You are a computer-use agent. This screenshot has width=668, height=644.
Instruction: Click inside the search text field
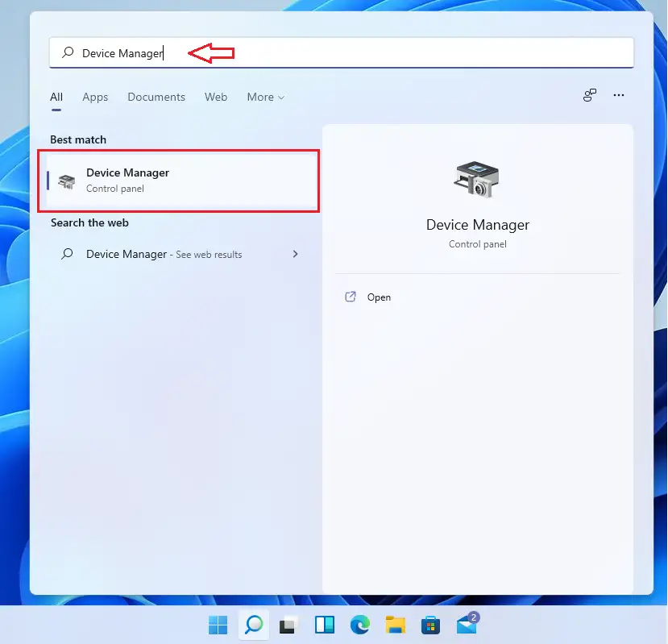[342, 52]
